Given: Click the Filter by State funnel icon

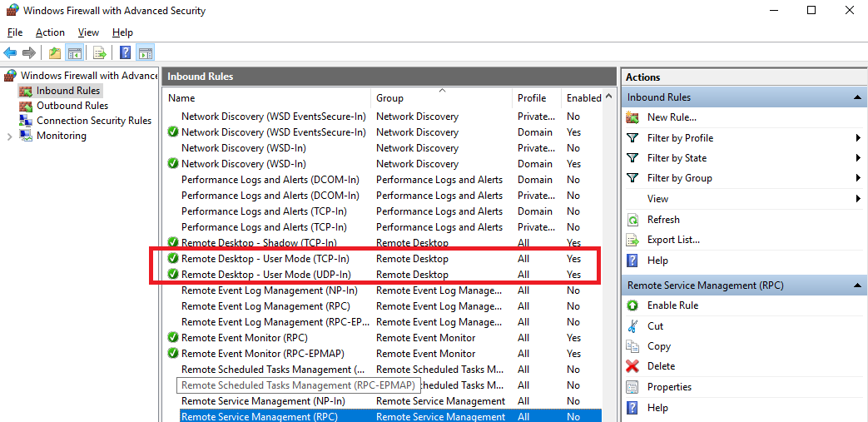Looking at the screenshot, I should click(x=632, y=158).
